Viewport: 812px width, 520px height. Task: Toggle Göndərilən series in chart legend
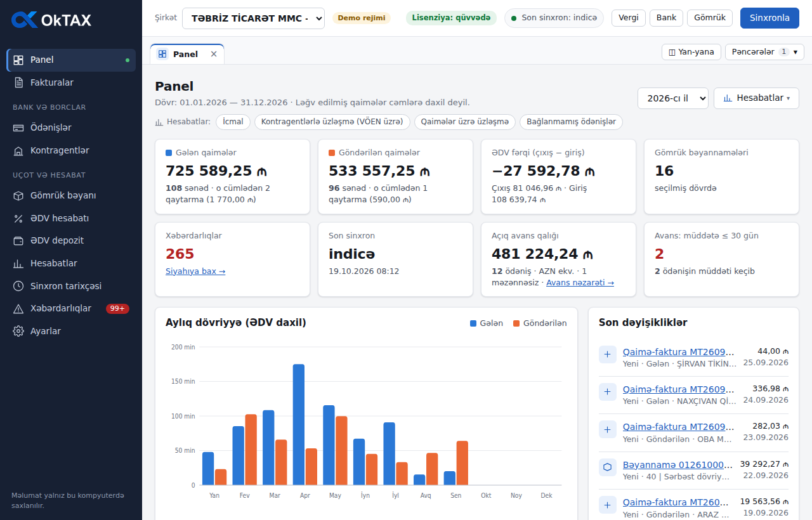click(x=540, y=323)
